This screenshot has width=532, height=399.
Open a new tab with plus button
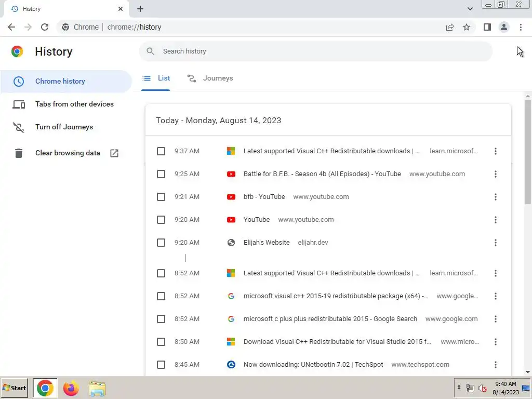coord(140,9)
